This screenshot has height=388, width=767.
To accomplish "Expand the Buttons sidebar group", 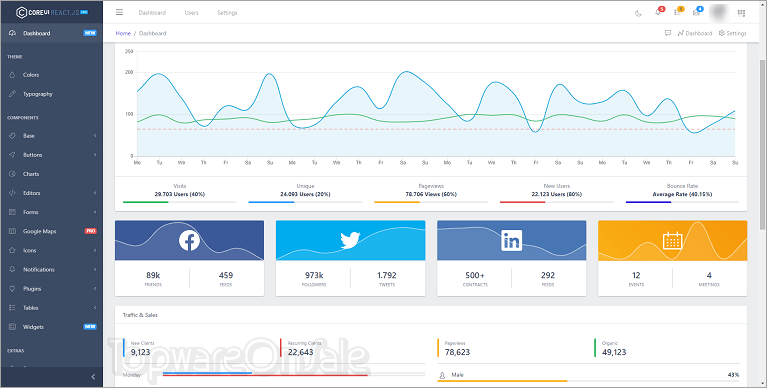I will (x=51, y=155).
